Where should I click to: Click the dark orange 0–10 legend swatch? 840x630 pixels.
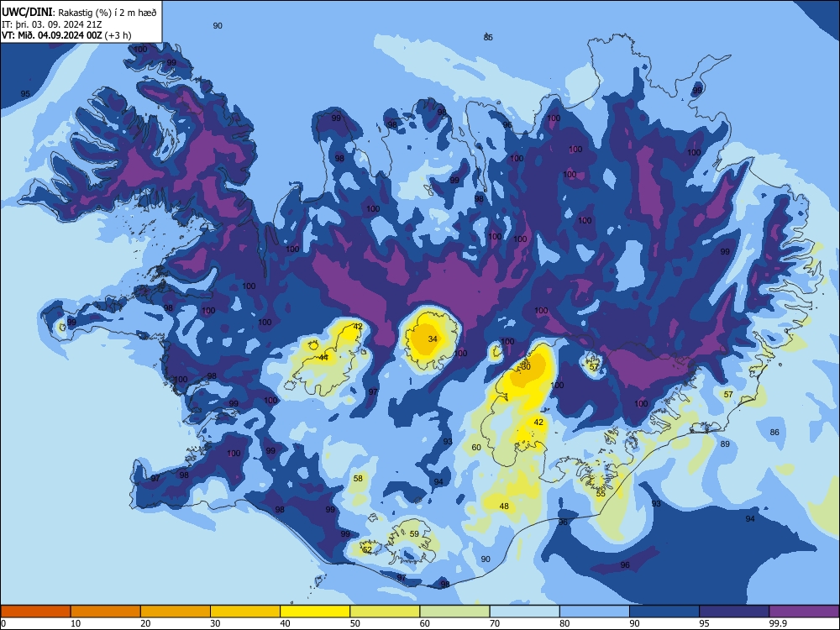coord(35,612)
